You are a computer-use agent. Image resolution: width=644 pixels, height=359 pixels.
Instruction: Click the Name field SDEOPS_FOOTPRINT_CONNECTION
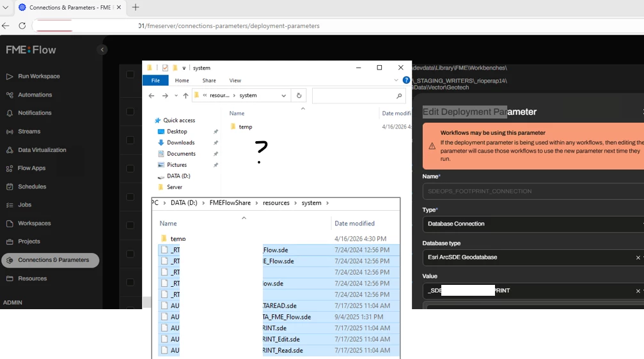533,191
